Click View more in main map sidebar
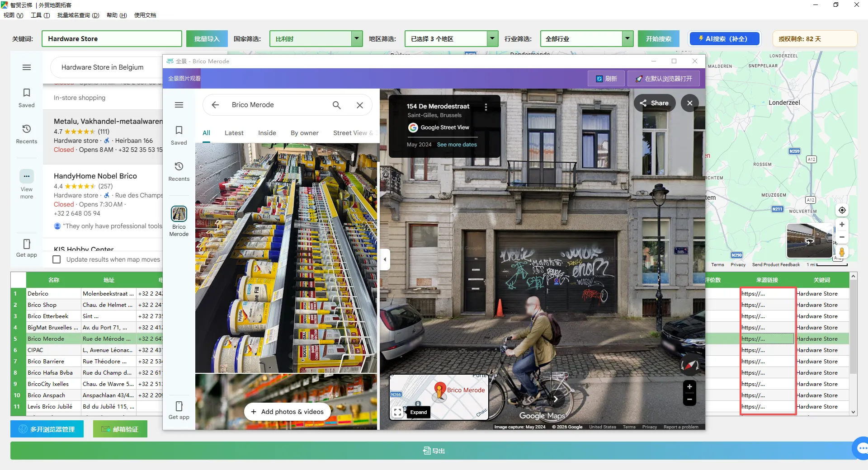Viewport: 868px width, 470px height. [x=27, y=184]
